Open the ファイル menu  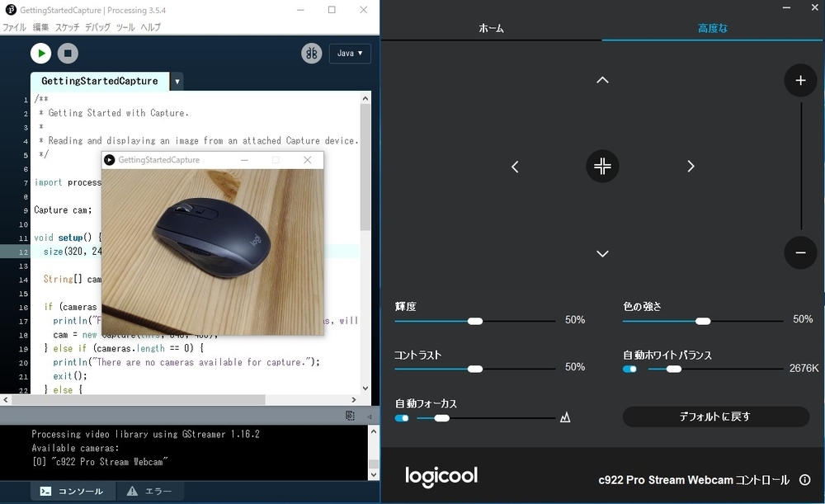pyautogui.click(x=14, y=27)
